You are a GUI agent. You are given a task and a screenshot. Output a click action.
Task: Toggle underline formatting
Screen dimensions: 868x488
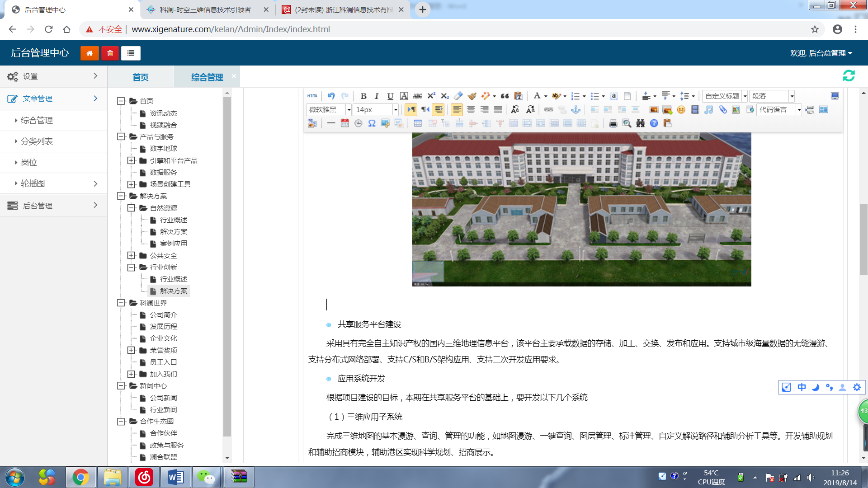click(x=390, y=96)
